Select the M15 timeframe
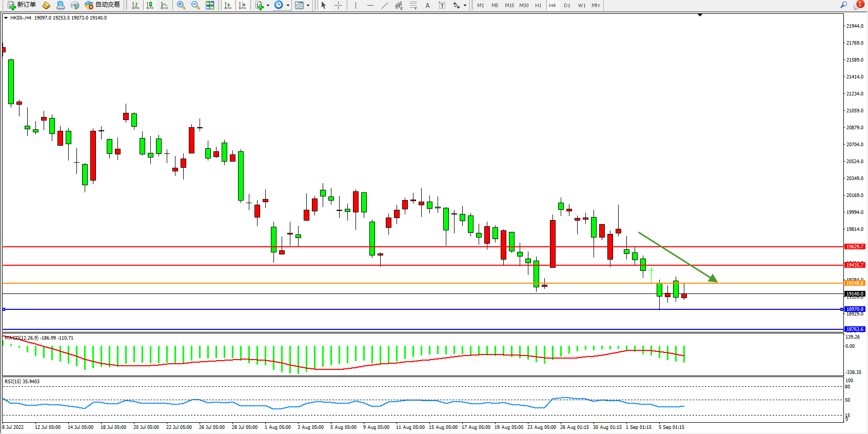Screen dimensions: 868x434 tap(509, 5)
